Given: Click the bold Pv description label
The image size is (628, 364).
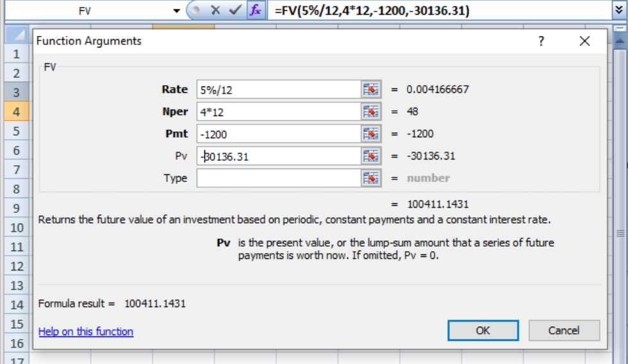Looking at the screenshot, I should pos(224,243).
